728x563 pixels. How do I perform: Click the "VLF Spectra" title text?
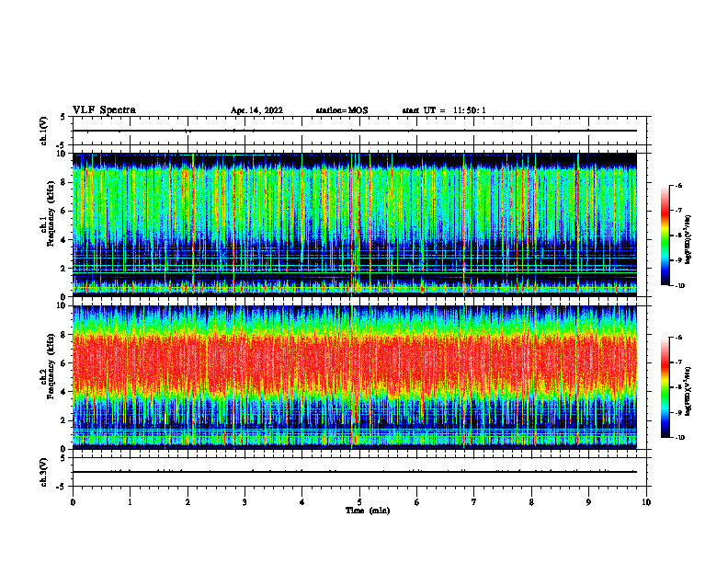pyautogui.click(x=104, y=110)
